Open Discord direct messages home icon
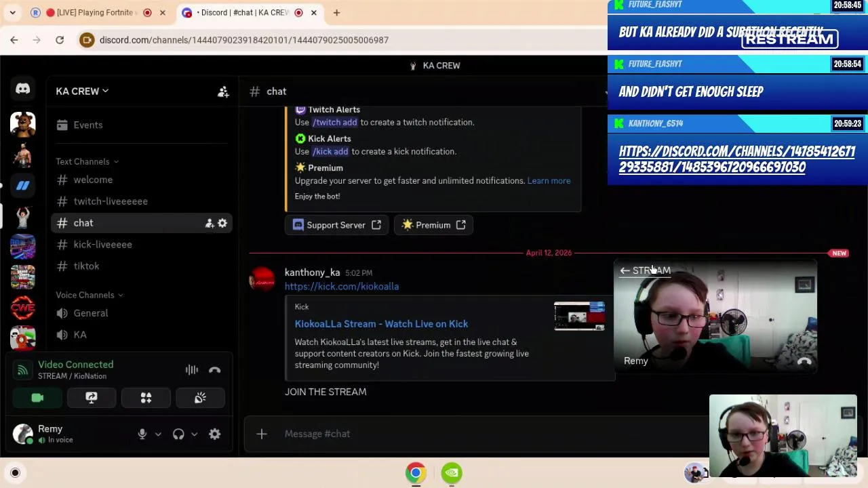Image resolution: width=868 pixels, height=488 pixels. point(22,89)
